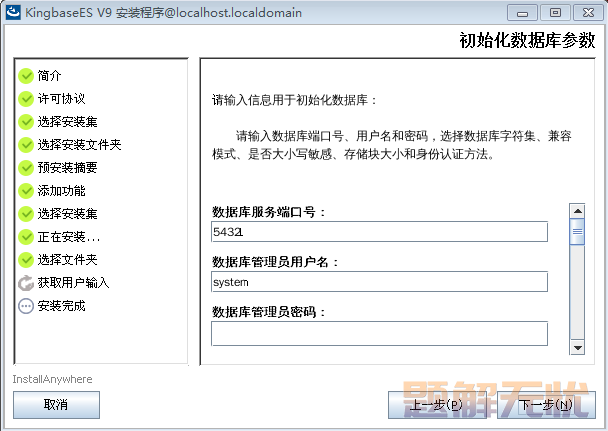Screen dimensions: 608x431
Task: Click the check icon beside 预安装摘要
Action: [x=26, y=168]
